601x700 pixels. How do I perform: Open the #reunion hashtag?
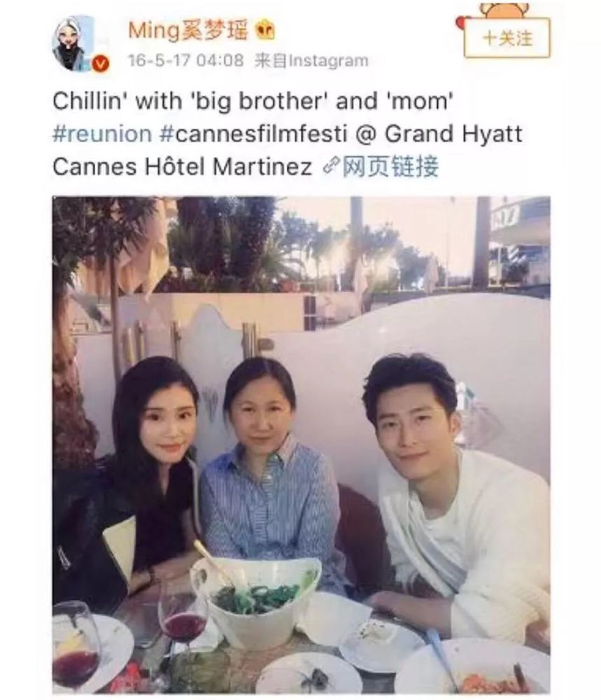pos(102,134)
